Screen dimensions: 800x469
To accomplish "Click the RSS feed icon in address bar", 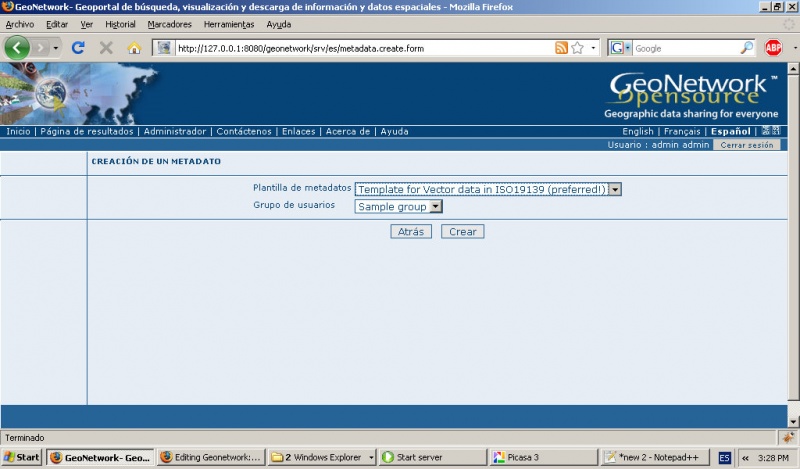I will point(561,47).
